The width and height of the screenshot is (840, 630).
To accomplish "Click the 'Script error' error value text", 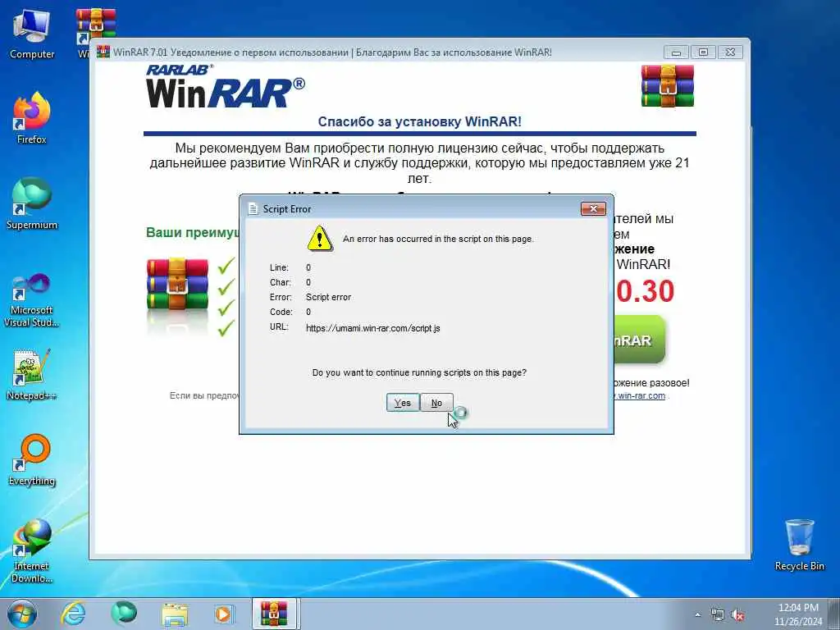I will [x=328, y=297].
